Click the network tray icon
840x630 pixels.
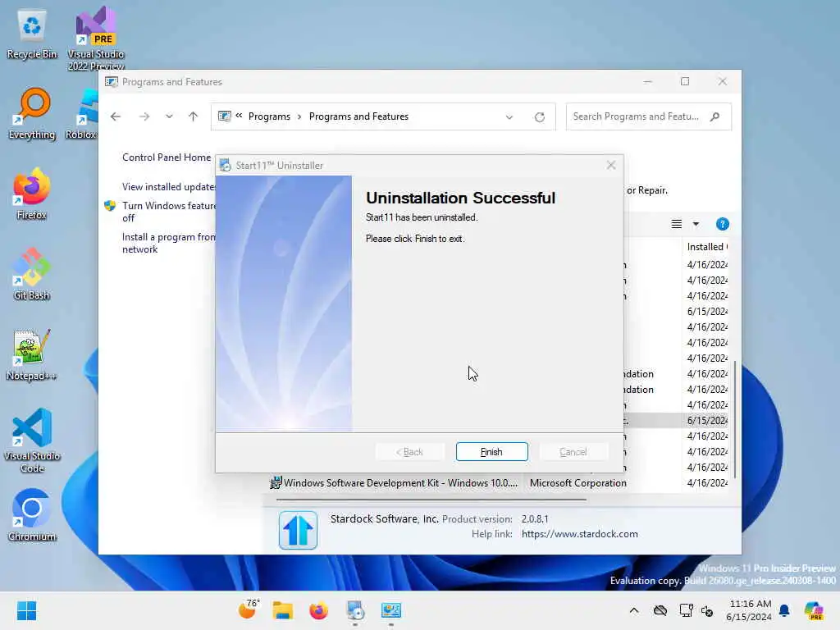(685, 610)
